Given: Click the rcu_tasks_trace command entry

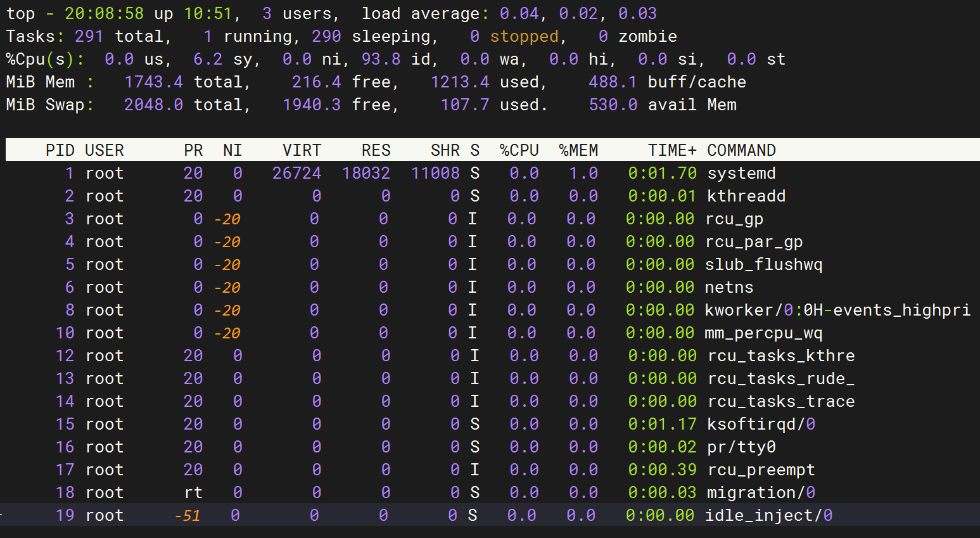Looking at the screenshot, I should (781, 401).
